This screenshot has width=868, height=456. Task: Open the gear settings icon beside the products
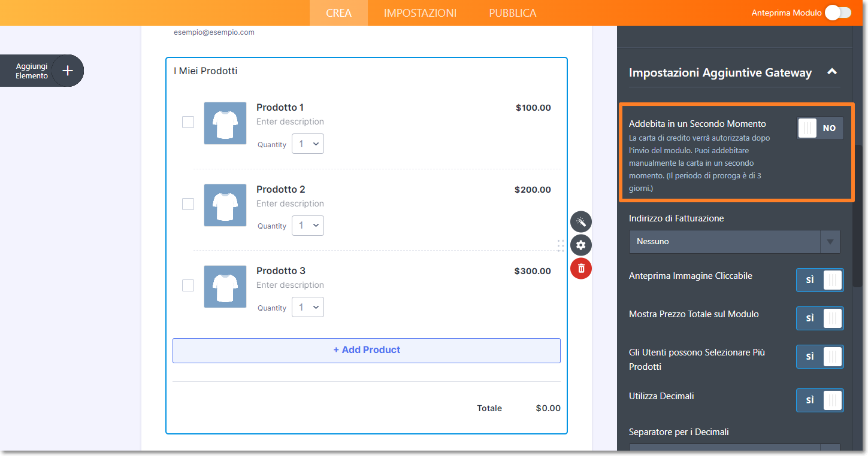pyautogui.click(x=580, y=245)
